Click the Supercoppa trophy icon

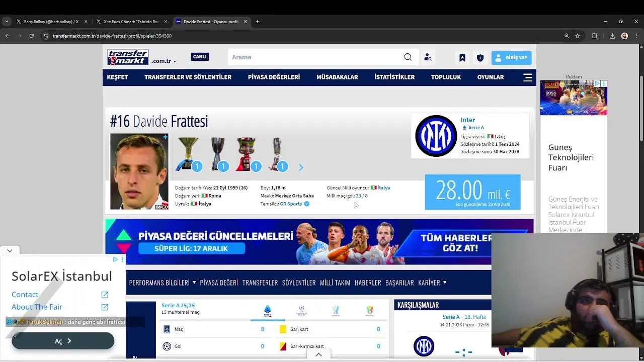248,154
